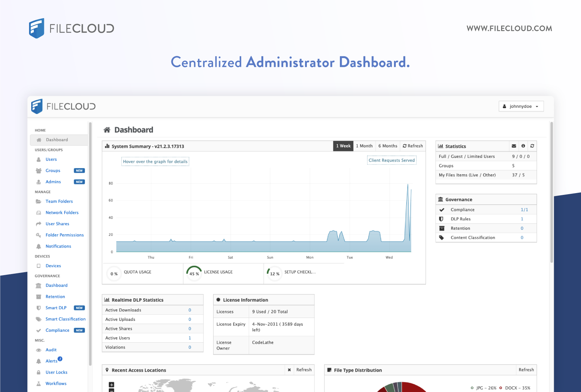Select the 1 Week time range tab
Screen dimensions: 581x392
(x=343, y=146)
